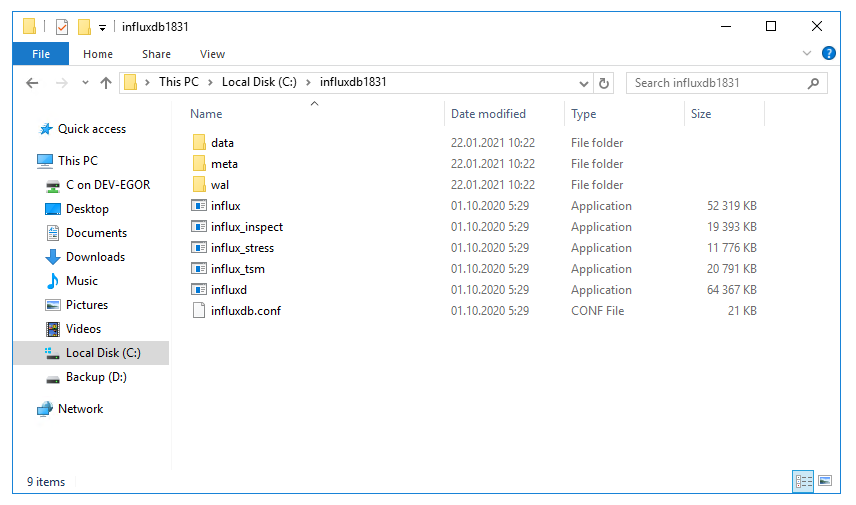
Task: Click the 64 367 KB size value
Action: tap(732, 290)
